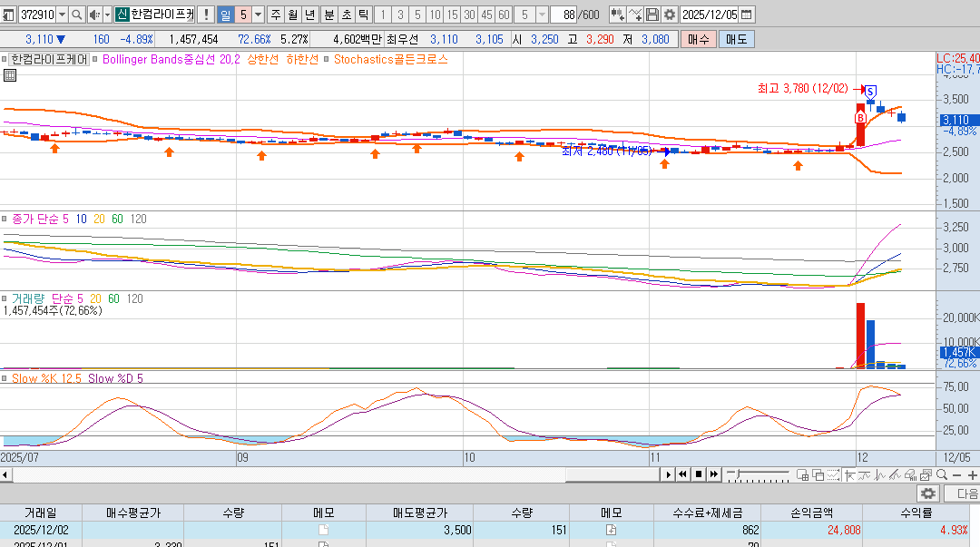
Task: Click the play button on chart replay controls
Action: tap(669, 474)
